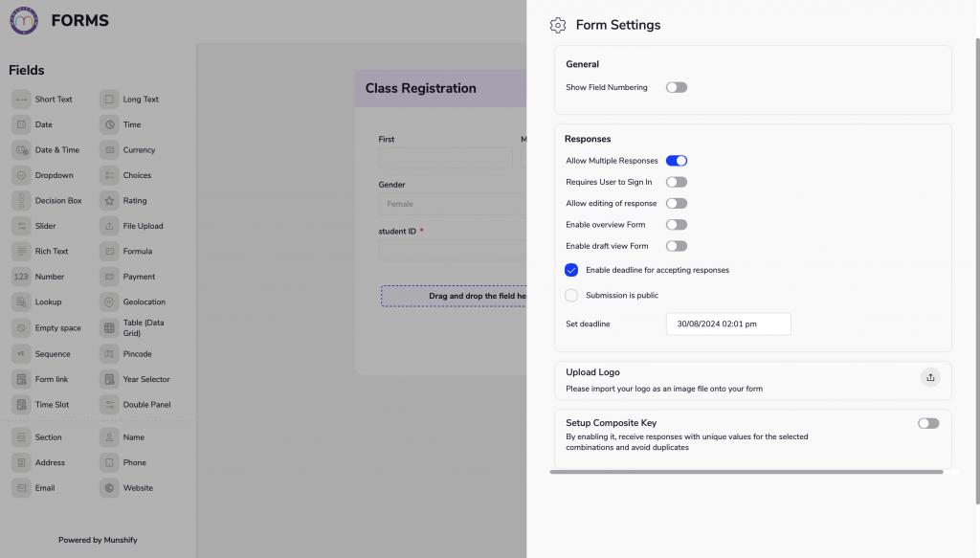This screenshot has height=558, width=980.
Task: Select the Short Text field icon
Action: 21,99
